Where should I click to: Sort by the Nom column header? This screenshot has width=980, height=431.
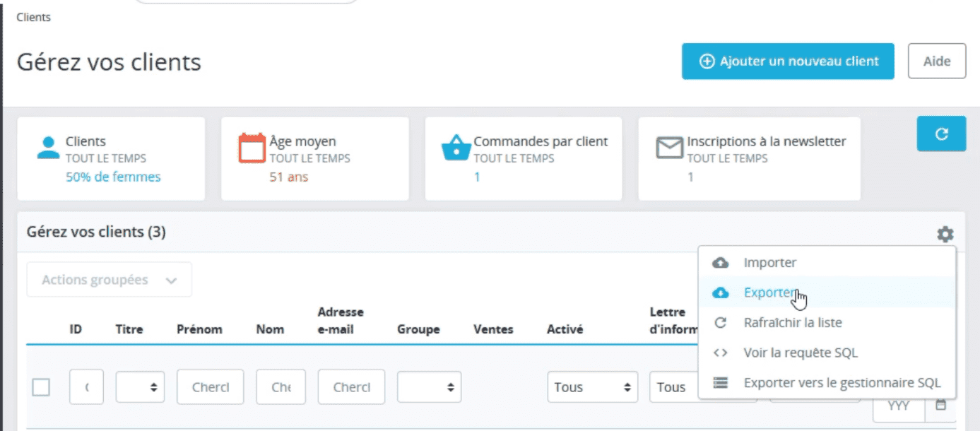pos(270,329)
